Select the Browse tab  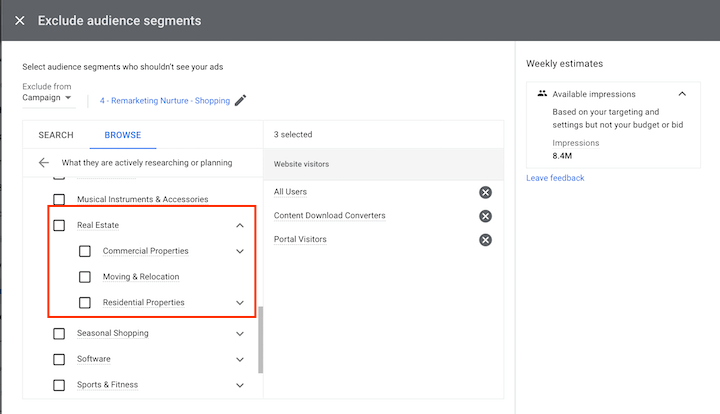(123, 135)
